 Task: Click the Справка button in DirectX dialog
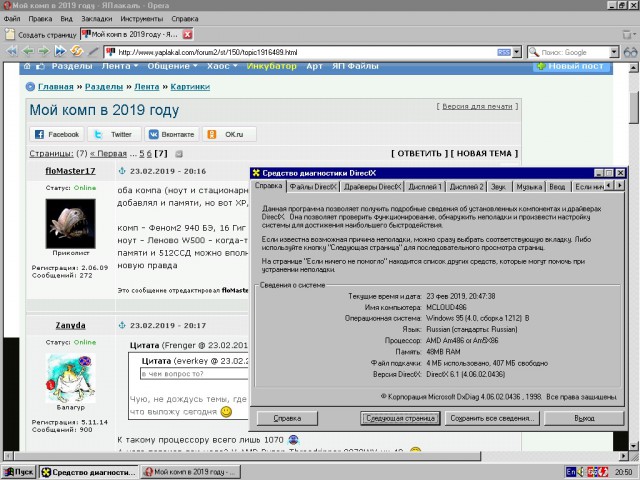pos(287,418)
